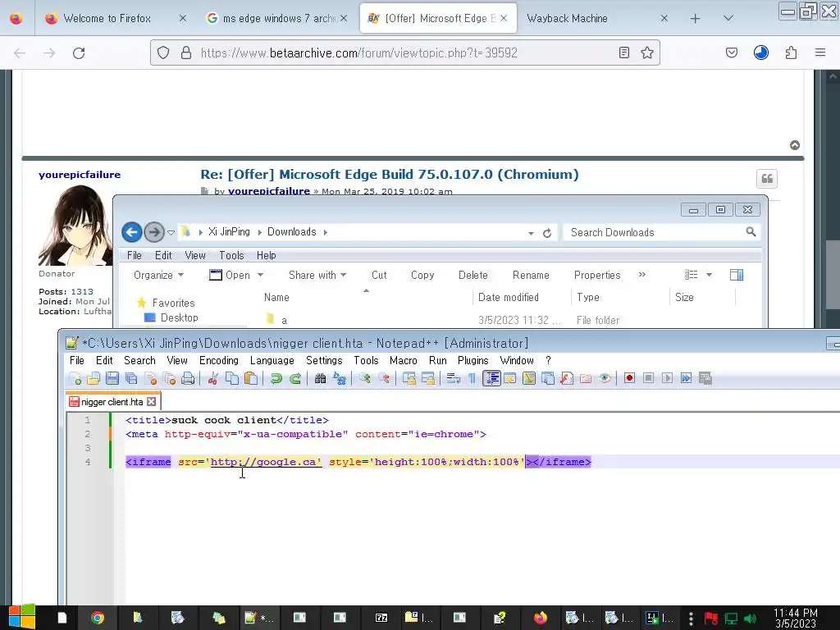This screenshot has height=630, width=840.
Task: Bookmark the page with the star icon
Action: coord(647,52)
